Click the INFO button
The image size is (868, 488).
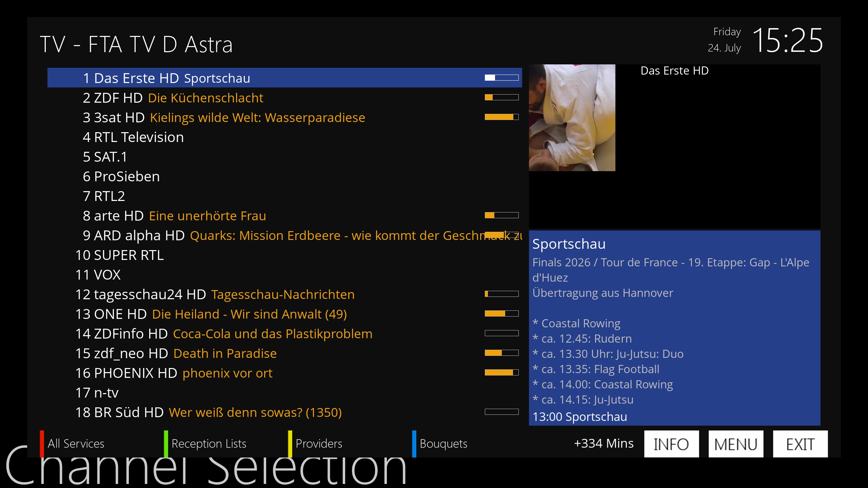tap(671, 444)
